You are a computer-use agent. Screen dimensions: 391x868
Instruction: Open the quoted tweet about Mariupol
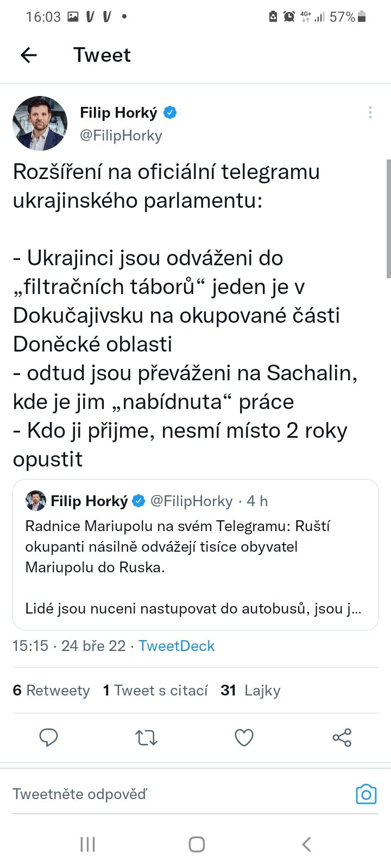(x=195, y=564)
